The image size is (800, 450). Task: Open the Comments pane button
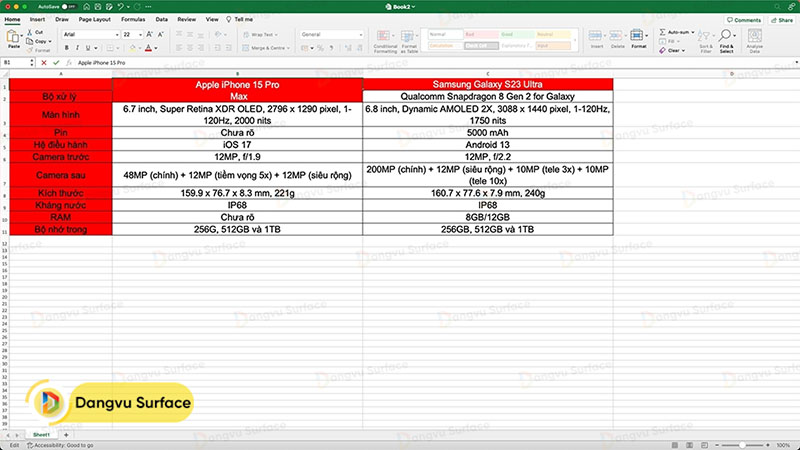coord(743,19)
